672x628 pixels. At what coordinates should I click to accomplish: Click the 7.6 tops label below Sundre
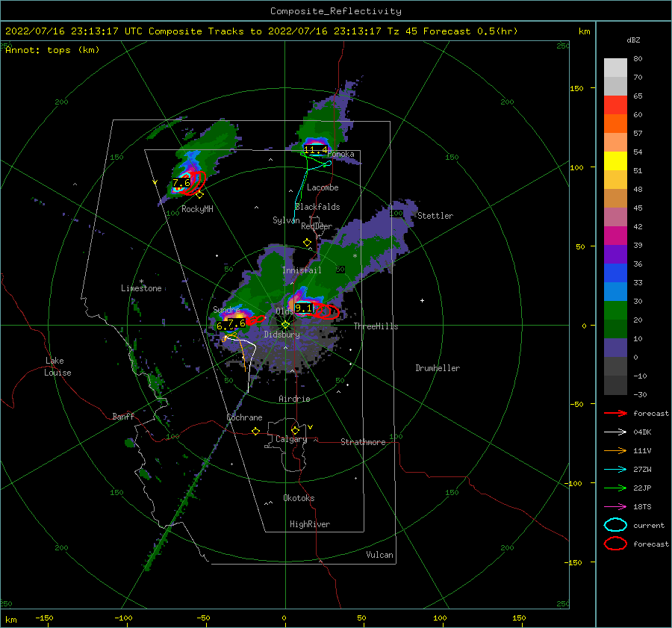pyautogui.click(x=236, y=323)
